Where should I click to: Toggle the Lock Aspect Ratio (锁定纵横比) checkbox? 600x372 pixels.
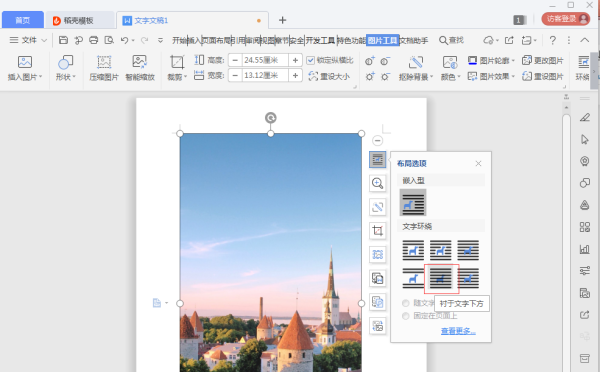click(x=311, y=60)
